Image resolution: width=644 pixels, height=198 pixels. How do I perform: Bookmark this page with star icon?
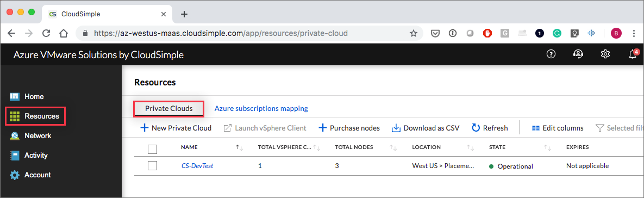pyautogui.click(x=413, y=33)
